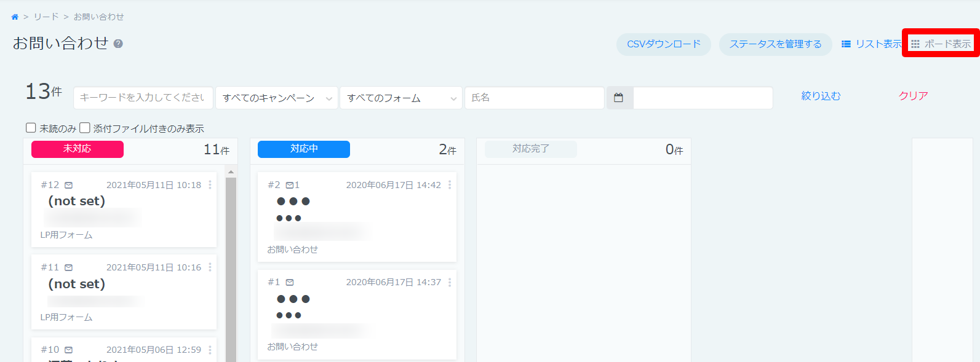Click the scroll-up arrow in 未対応 column
980x362 pixels.
point(231,172)
